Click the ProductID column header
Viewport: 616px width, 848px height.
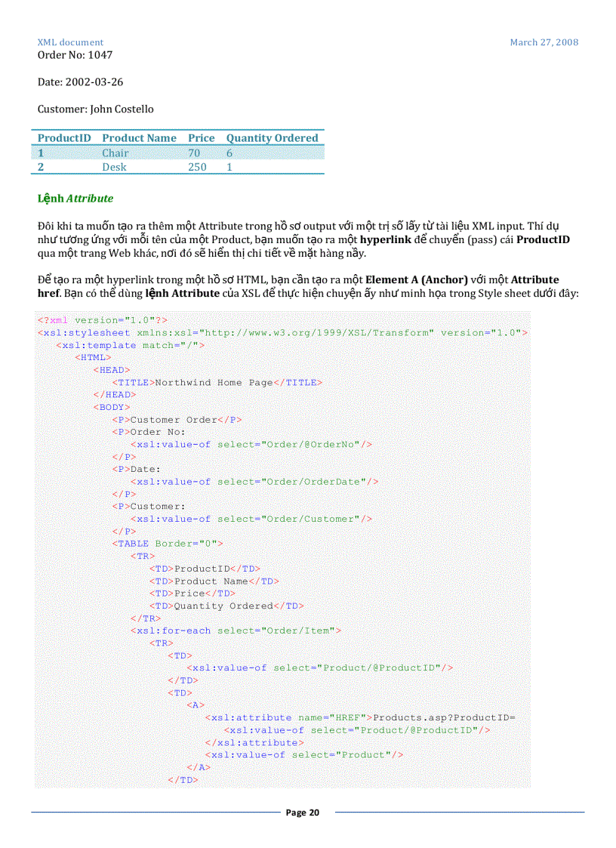click(64, 137)
